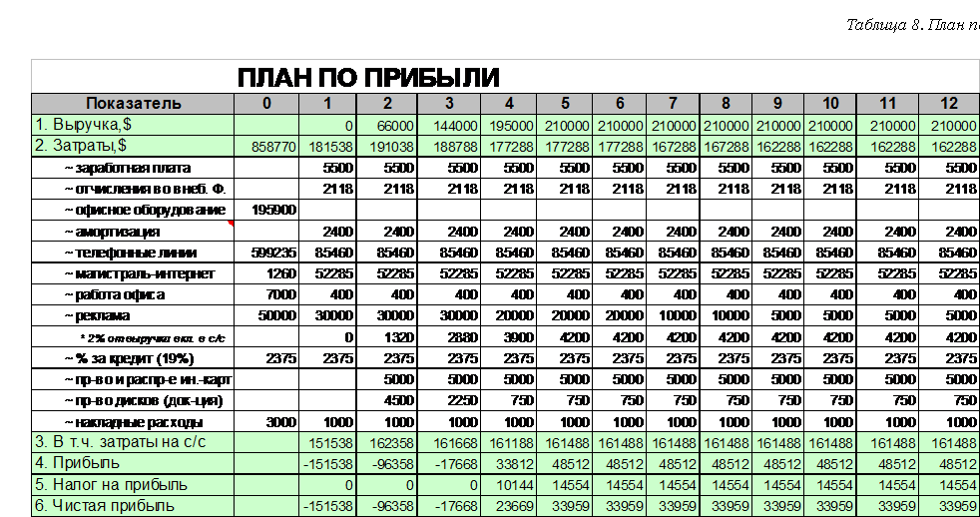Click the title "ПЛАН ПО ПРИБЫЛИ"

pyautogui.click(x=368, y=78)
